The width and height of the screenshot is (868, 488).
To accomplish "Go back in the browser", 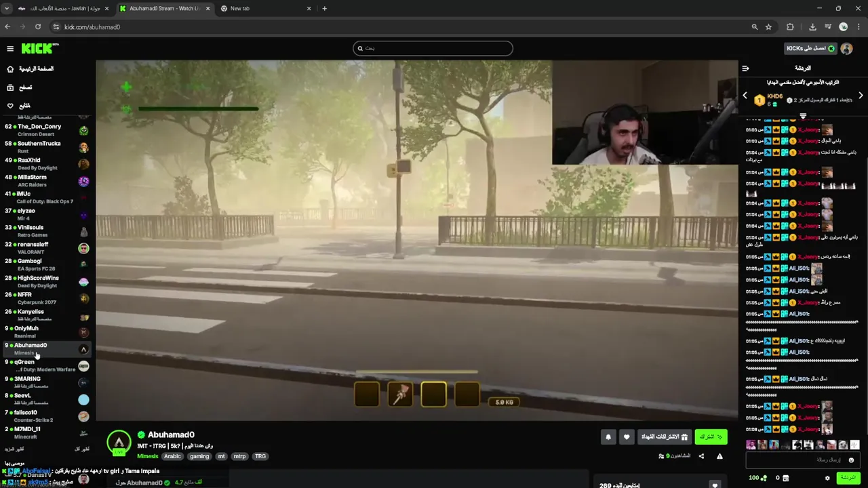I will (7, 27).
